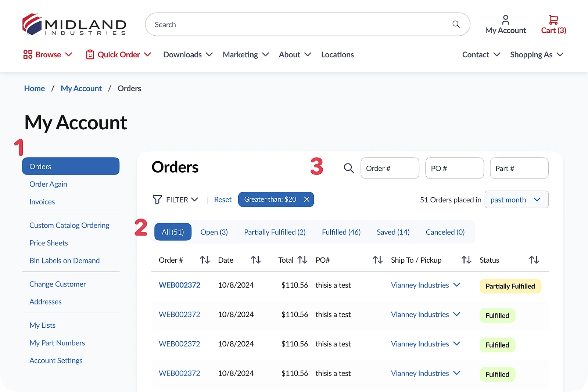The width and height of the screenshot is (588, 392).
Task: Select the Saved (14) orders tab
Action: (x=393, y=232)
